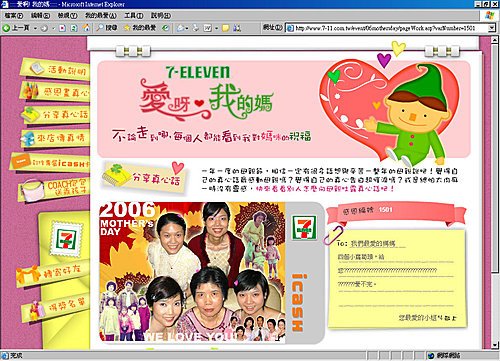The image size is (500, 361).
Task: Click the page's vertical scrollbar down arrow
Action: coord(495,345)
